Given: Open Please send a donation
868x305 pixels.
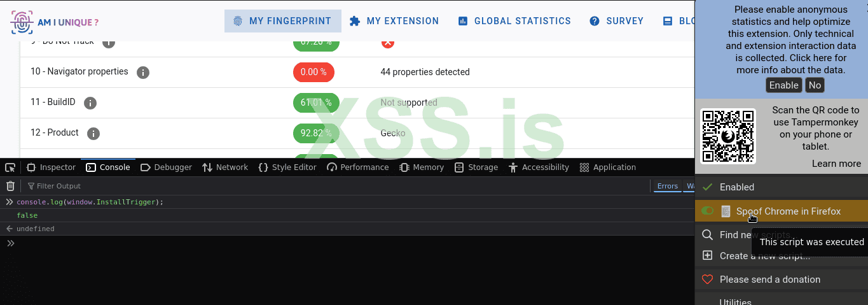Looking at the screenshot, I should 770,280.
